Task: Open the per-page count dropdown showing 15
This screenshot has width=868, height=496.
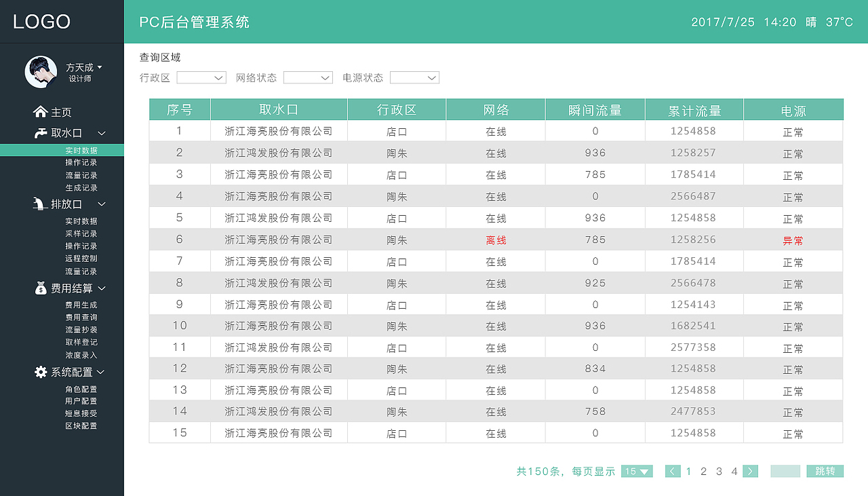Action: coord(636,471)
